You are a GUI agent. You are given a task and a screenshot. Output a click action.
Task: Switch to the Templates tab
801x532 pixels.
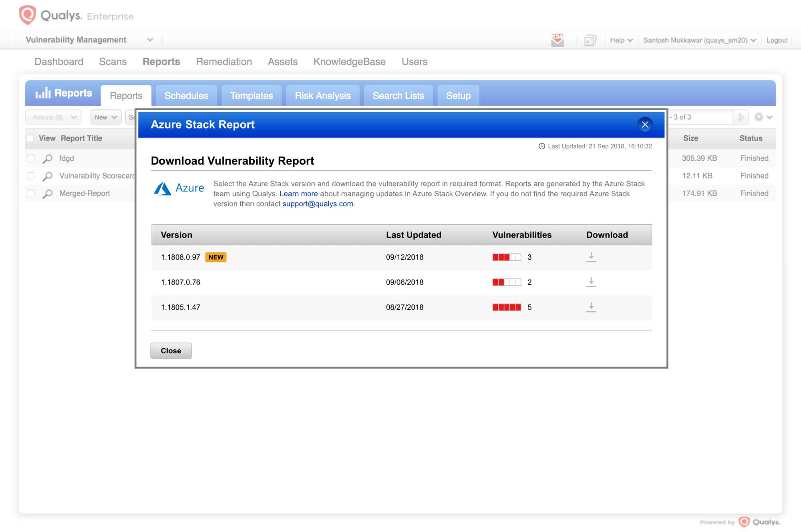click(252, 96)
